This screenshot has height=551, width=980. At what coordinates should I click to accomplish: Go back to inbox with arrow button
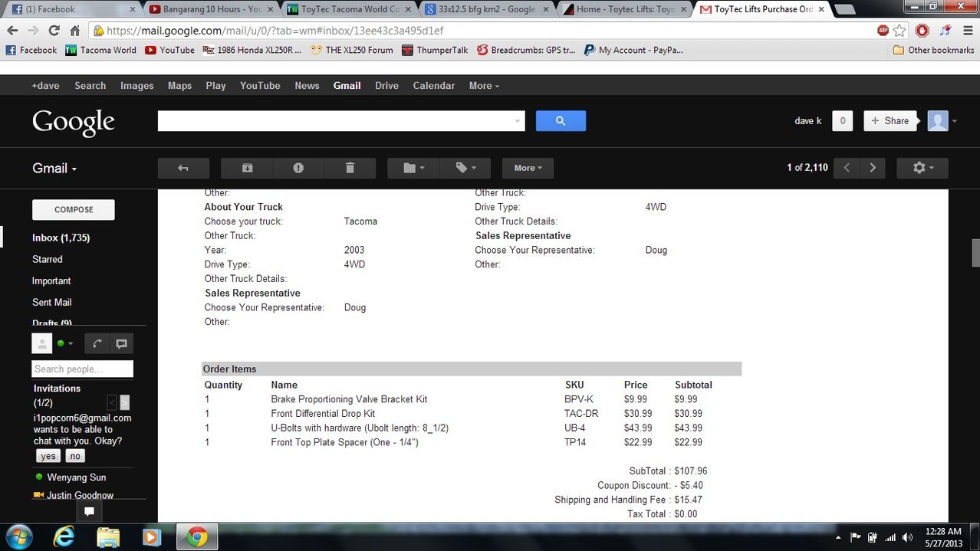coord(183,168)
